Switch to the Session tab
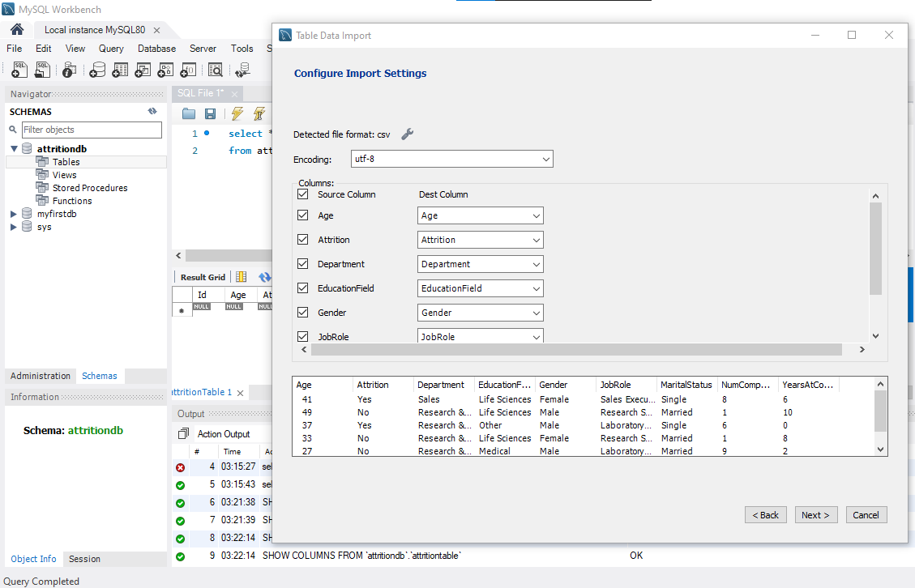 [x=84, y=559]
